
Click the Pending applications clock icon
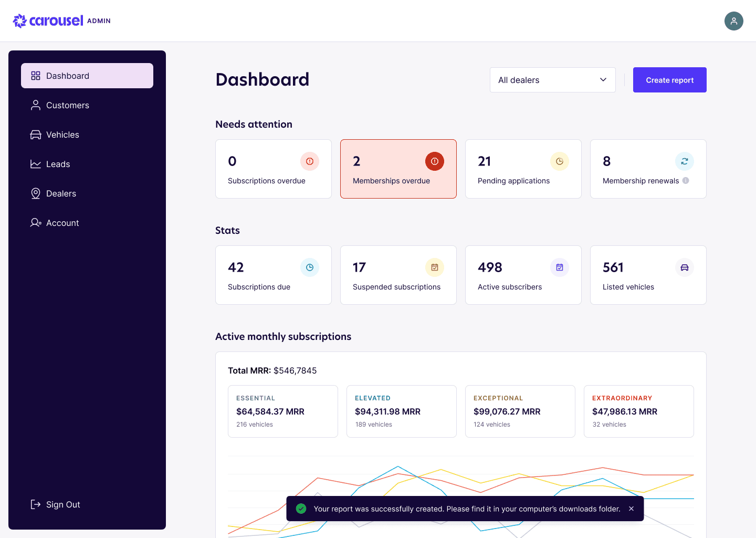[x=559, y=161]
